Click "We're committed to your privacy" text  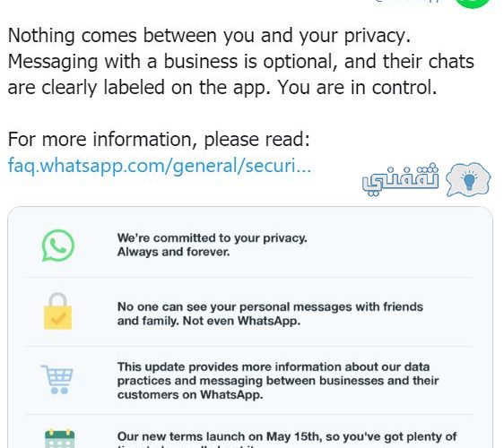pos(213,238)
